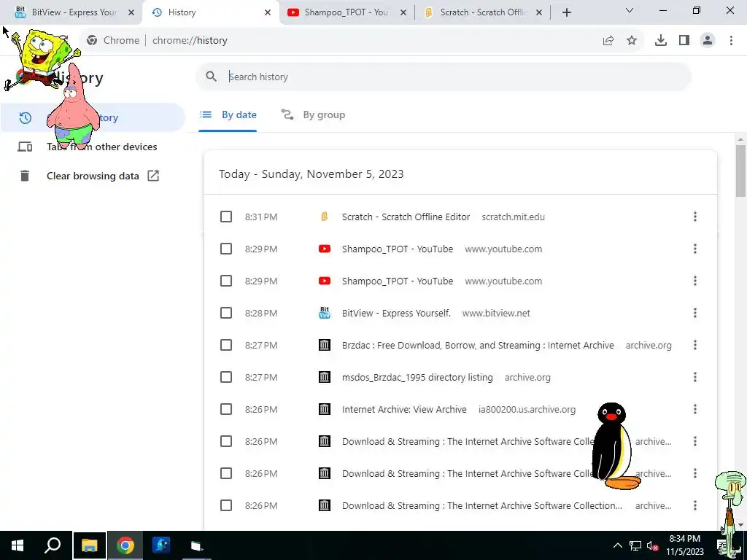Click the Tabs from other devices icon
Image resolution: width=747 pixels, height=560 pixels.
click(25, 147)
